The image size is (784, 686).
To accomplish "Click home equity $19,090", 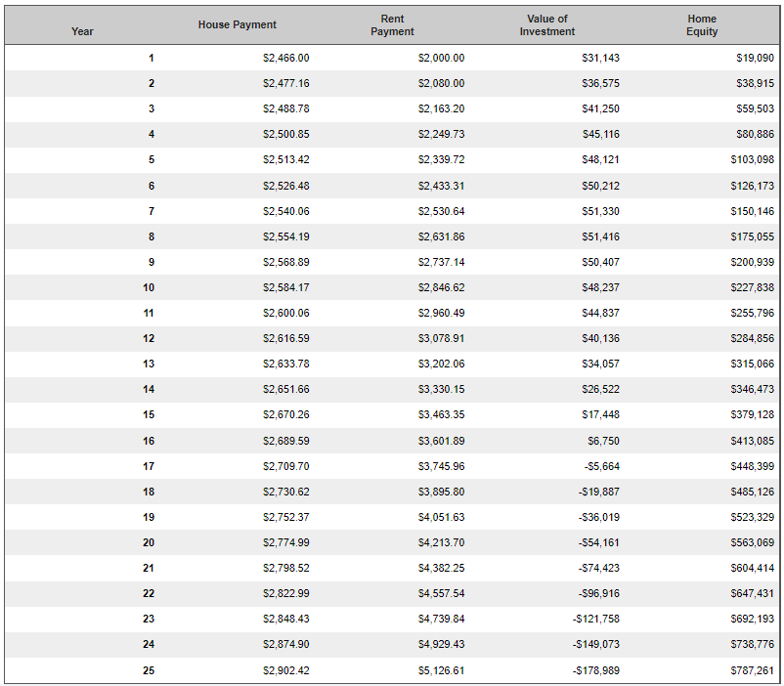I will tap(755, 58).
